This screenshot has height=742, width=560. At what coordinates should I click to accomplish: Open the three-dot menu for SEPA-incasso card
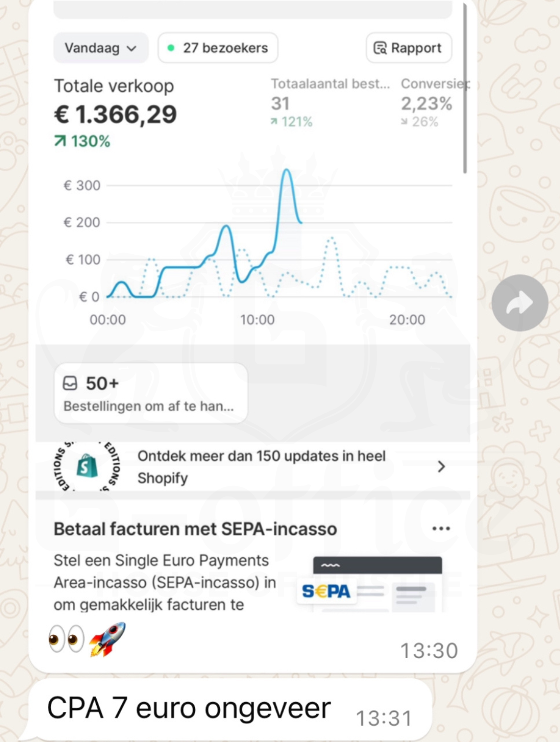(x=441, y=529)
